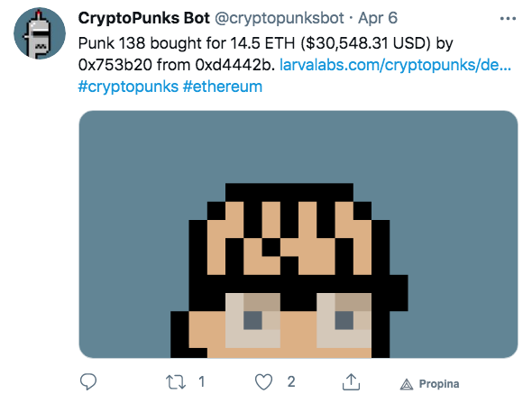Like the tweet with the heart icon

(x=263, y=382)
